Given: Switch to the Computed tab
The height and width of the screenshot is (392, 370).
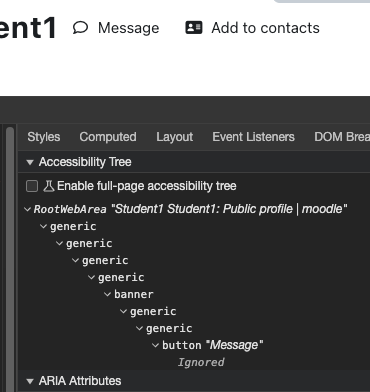Looking at the screenshot, I should click(x=108, y=137).
